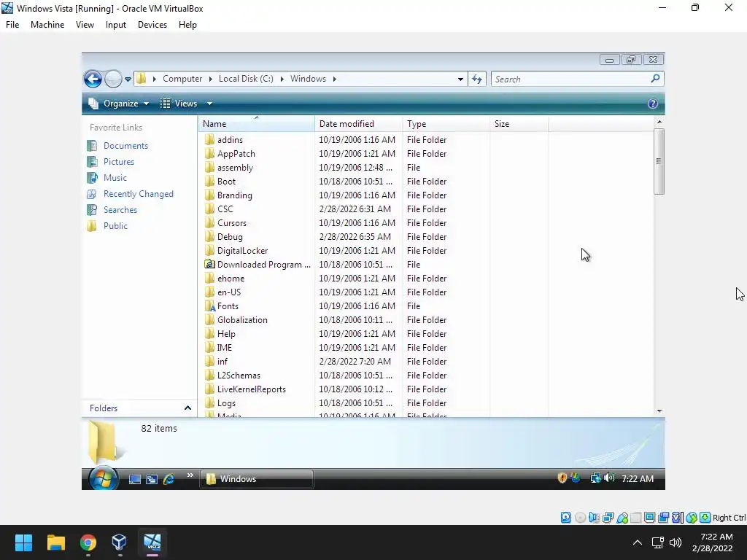Image resolution: width=747 pixels, height=560 pixels.
Task: Open the address bar previous locations dropdown
Action: click(460, 79)
